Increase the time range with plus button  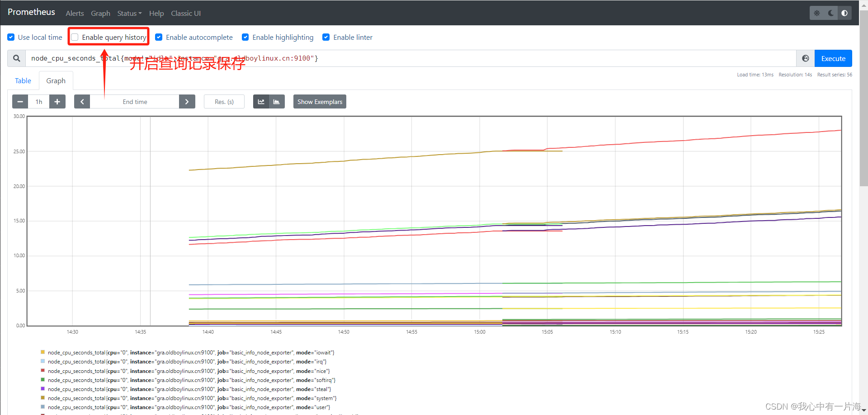[x=57, y=102]
